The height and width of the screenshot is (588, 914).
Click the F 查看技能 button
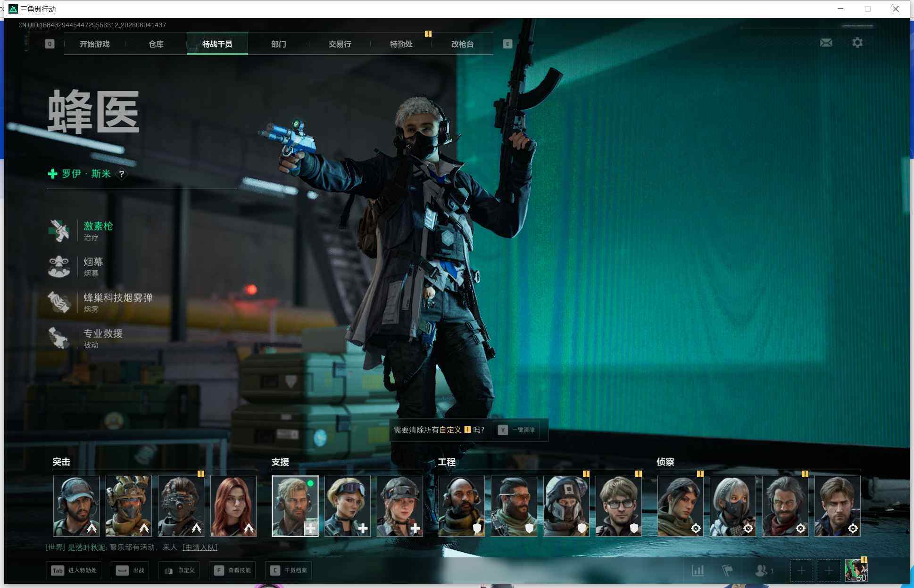click(233, 571)
